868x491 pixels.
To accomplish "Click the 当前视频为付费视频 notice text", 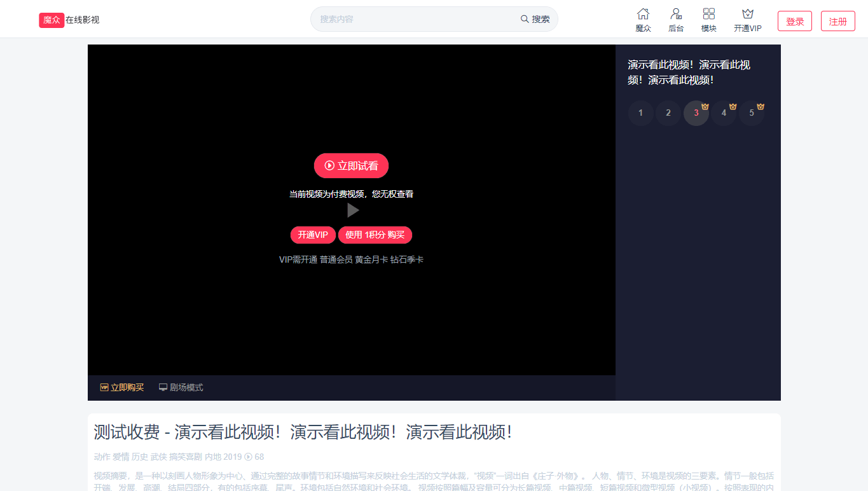I will 351,194.
